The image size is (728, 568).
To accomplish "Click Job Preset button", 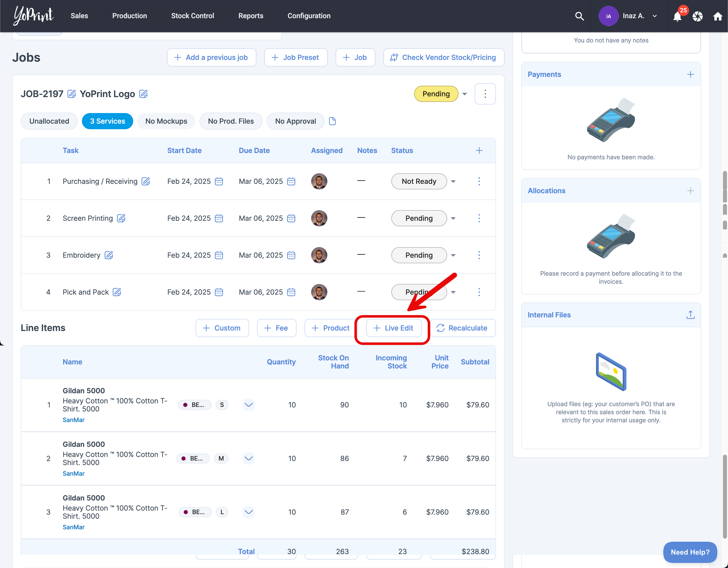I will (296, 57).
